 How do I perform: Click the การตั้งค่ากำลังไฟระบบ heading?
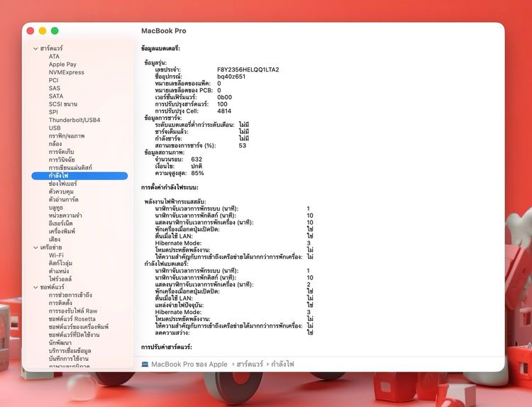pyautogui.click(x=170, y=188)
